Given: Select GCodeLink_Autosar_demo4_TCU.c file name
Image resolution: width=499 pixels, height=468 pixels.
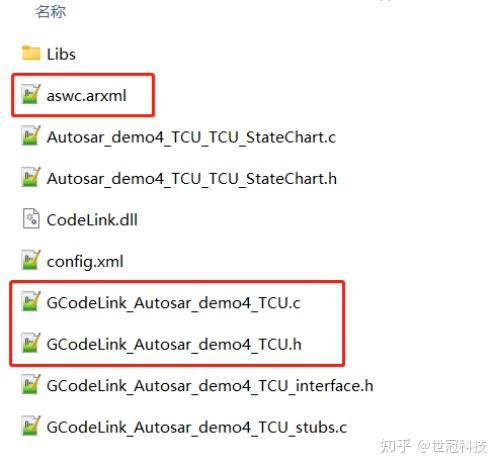Looking at the screenshot, I should click(x=174, y=303).
